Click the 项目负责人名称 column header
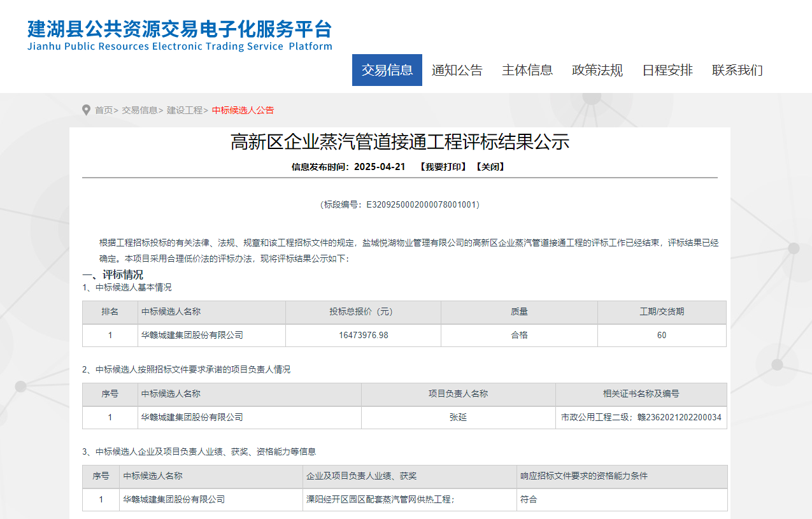 pyautogui.click(x=459, y=394)
